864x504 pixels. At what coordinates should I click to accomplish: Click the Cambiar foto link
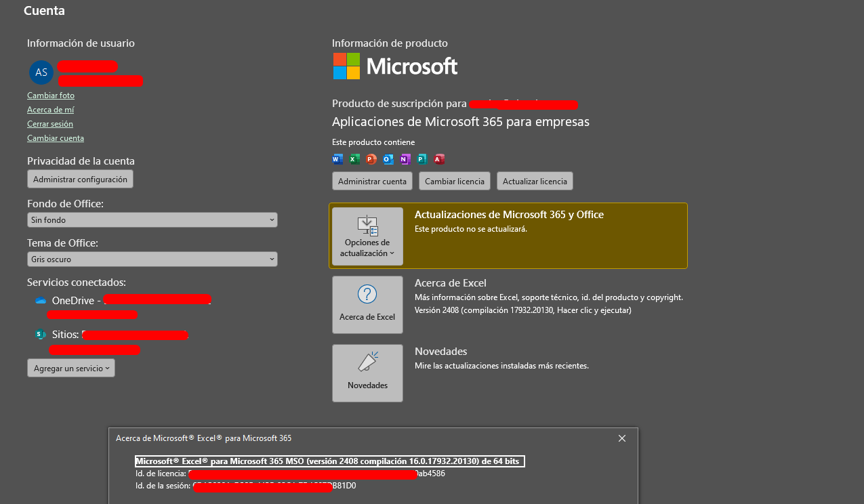[x=51, y=96]
